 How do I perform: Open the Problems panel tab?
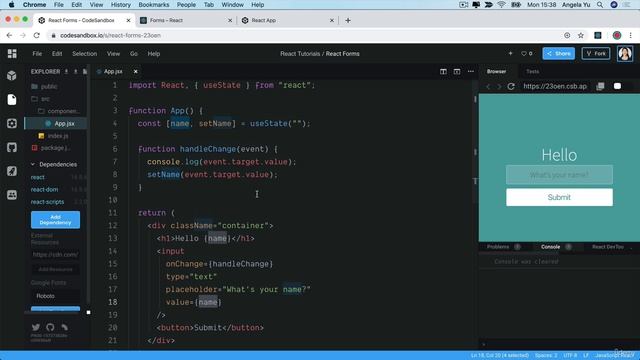click(498, 247)
